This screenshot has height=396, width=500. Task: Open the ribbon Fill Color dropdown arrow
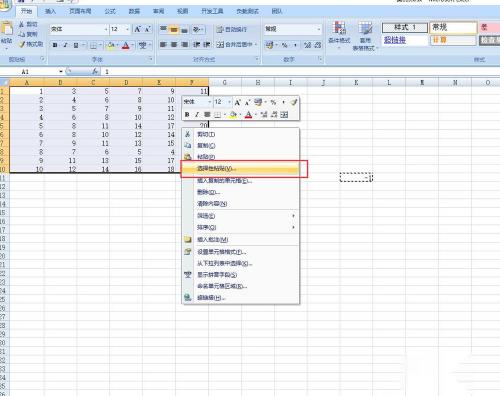click(118, 45)
